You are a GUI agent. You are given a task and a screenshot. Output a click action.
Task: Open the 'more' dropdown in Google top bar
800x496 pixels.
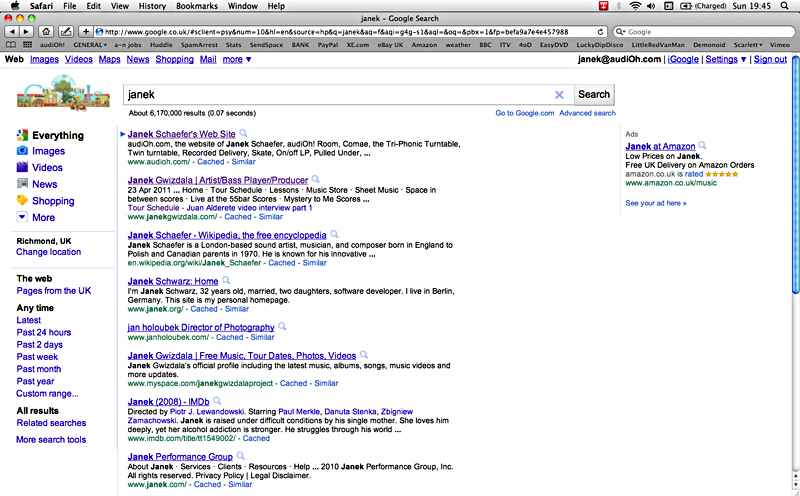click(x=237, y=60)
